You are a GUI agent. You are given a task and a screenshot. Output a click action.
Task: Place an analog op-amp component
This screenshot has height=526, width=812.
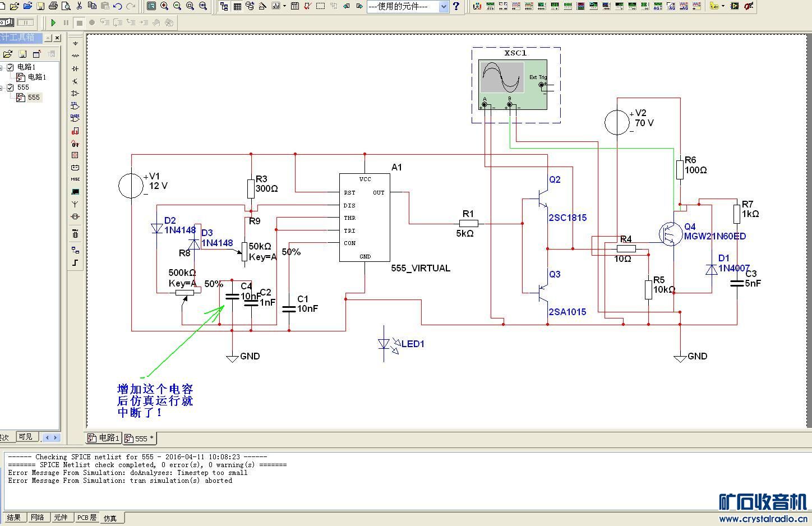coord(75,93)
